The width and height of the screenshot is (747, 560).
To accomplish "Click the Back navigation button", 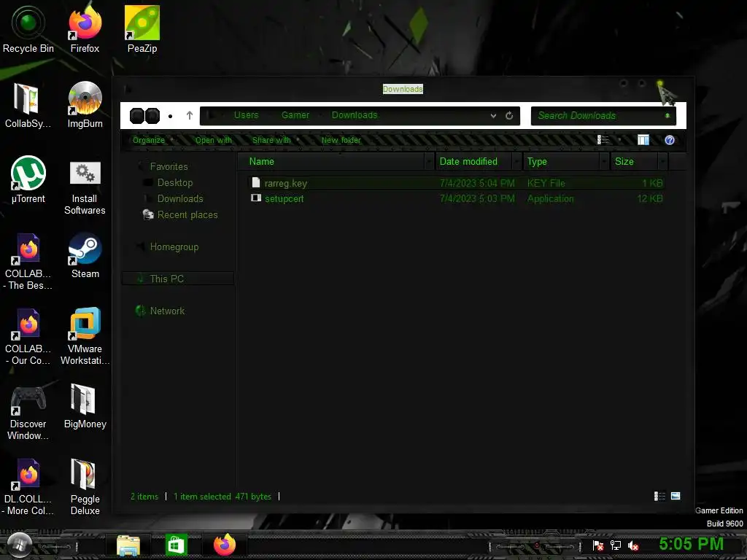I will 136,116.
